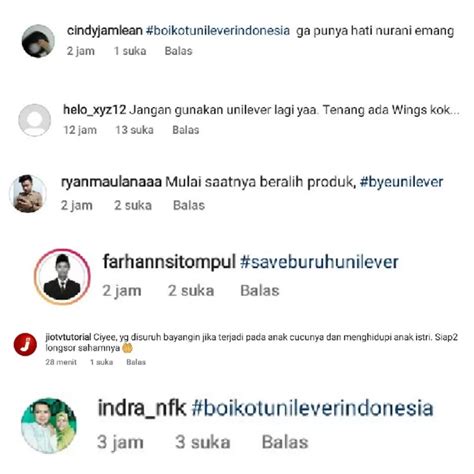Reply to ryanmaulanaaa's comment with Balas
The width and height of the screenshot is (474, 474).
click(189, 205)
